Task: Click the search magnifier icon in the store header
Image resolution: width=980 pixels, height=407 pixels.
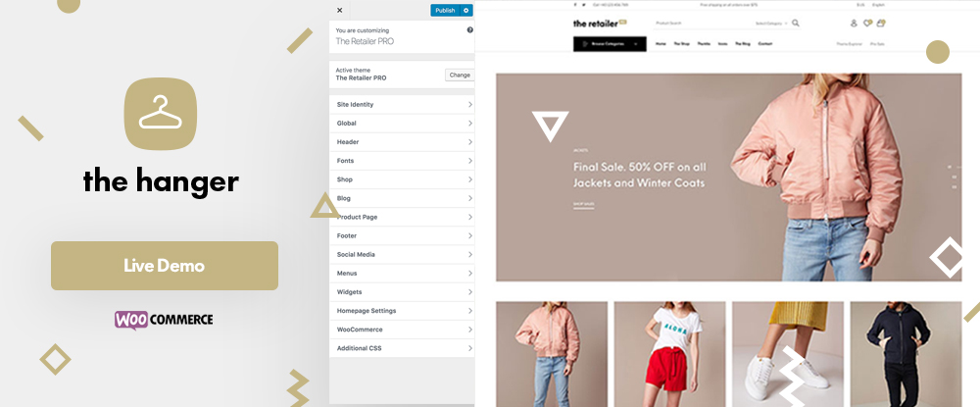Action: 796,24
